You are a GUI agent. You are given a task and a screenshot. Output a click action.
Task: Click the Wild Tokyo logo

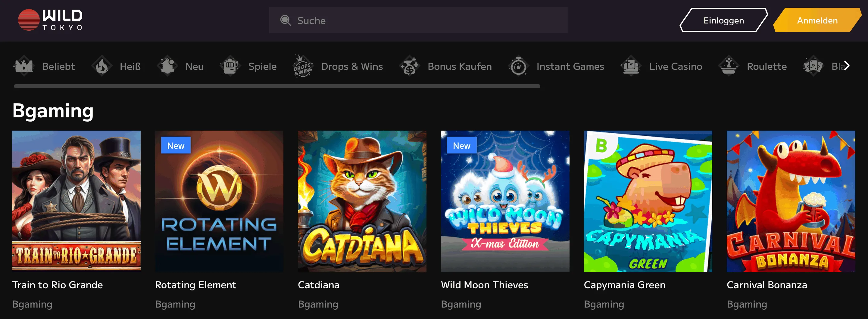click(x=51, y=19)
